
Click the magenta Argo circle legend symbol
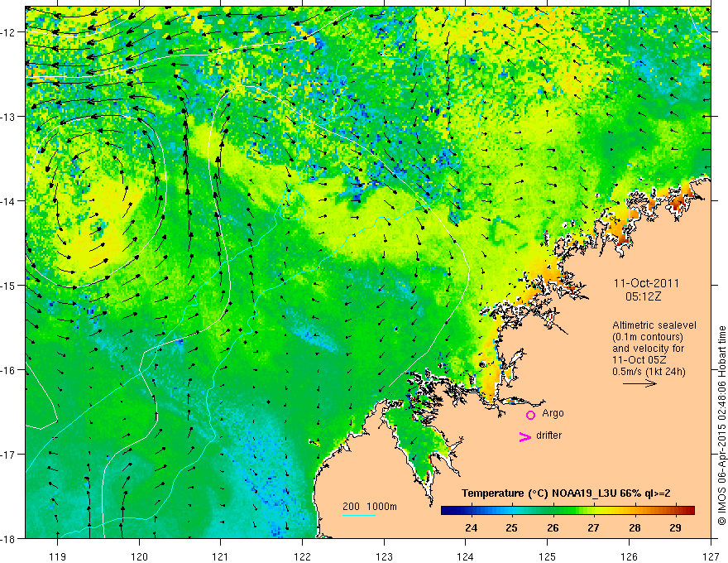tap(530, 414)
